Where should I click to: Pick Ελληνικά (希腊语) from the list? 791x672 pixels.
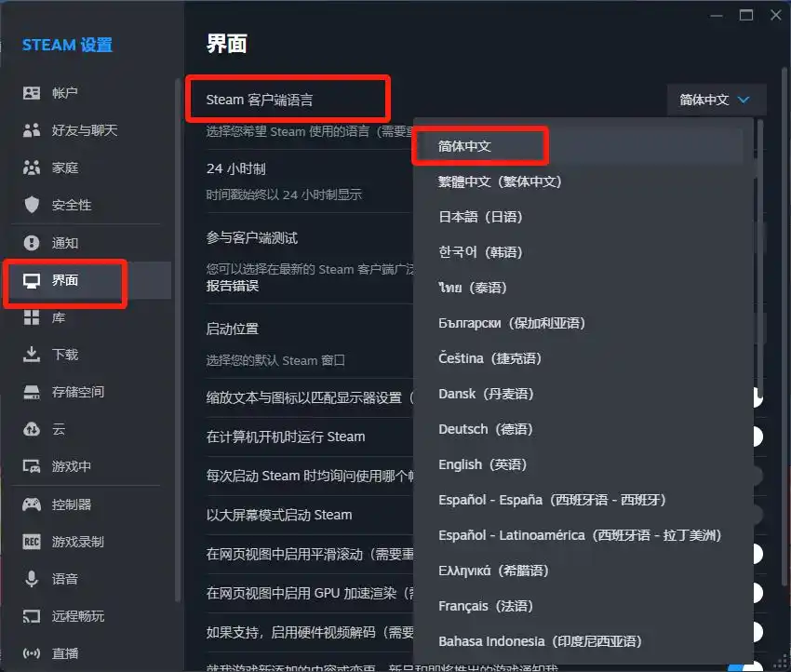(x=578, y=571)
